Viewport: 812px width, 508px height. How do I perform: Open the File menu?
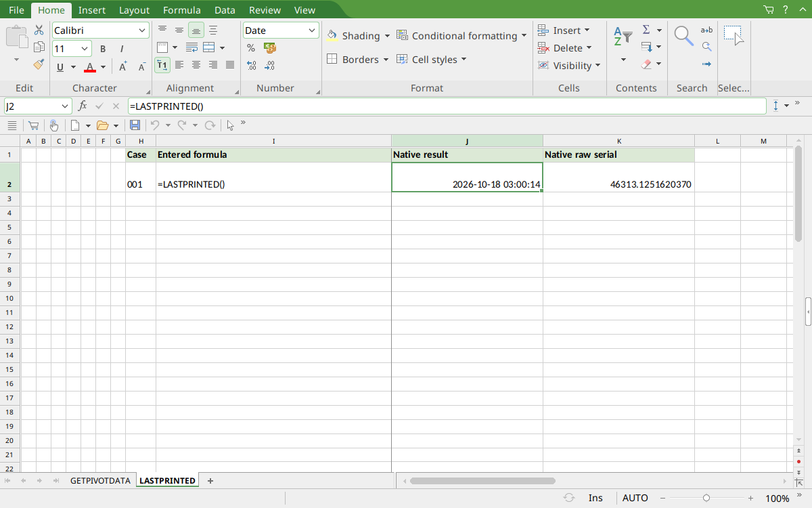[x=16, y=10]
